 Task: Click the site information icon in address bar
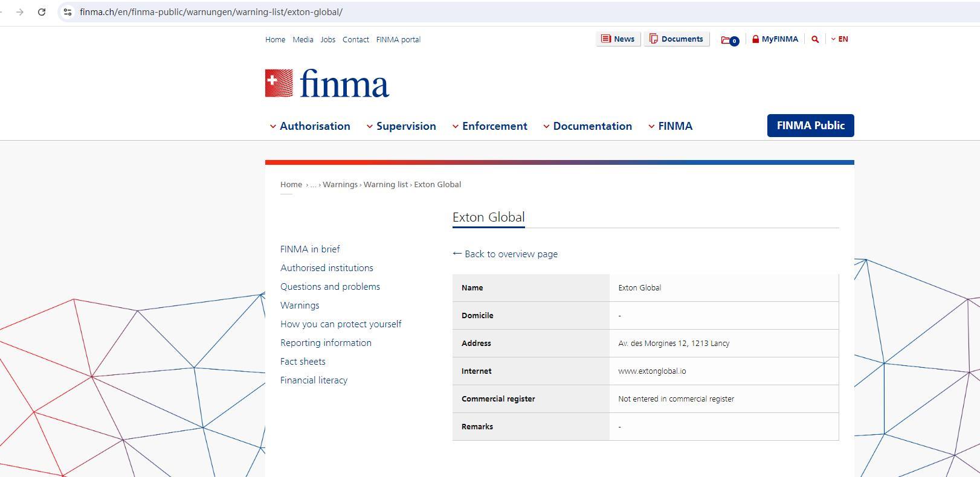[x=68, y=12]
